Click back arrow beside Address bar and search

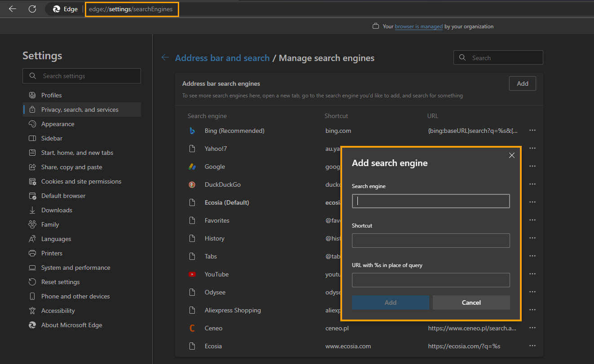point(165,57)
